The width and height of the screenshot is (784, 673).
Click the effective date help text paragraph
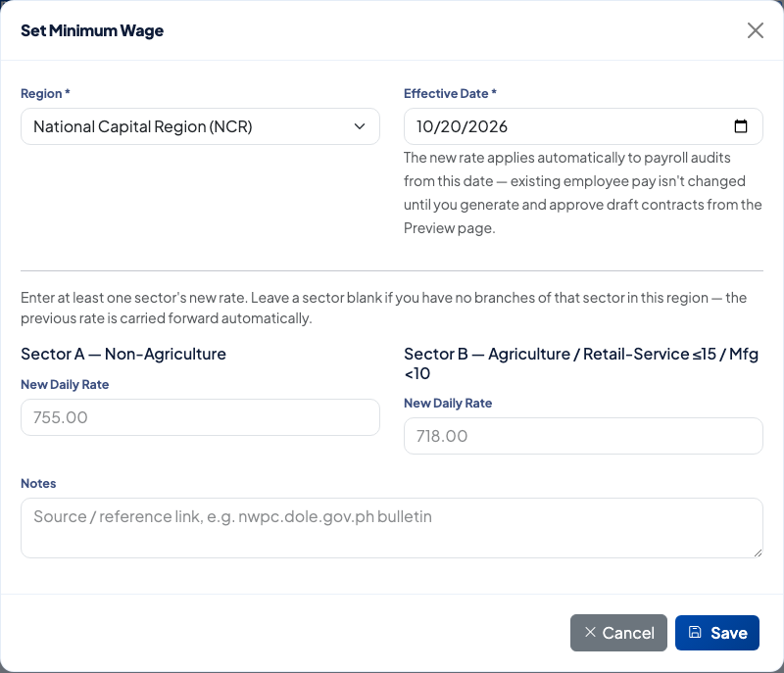click(583, 193)
